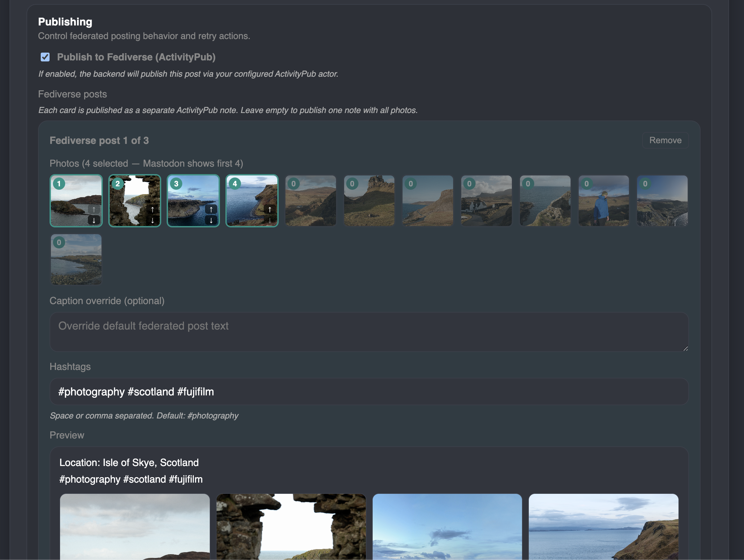Move photo 2 down in order
Viewport: 744px width, 560px height.
pyautogui.click(x=152, y=220)
